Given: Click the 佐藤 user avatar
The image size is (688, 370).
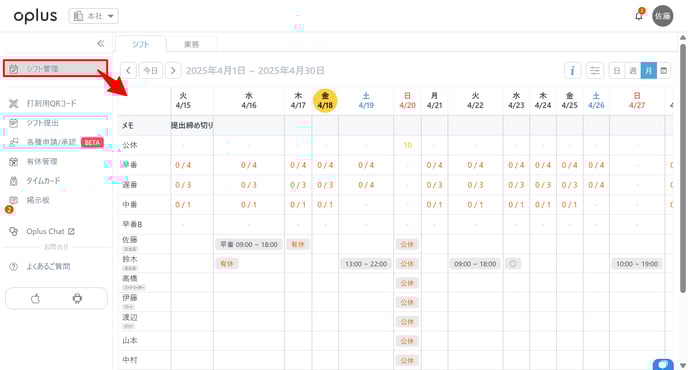Looking at the screenshot, I should (x=663, y=16).
